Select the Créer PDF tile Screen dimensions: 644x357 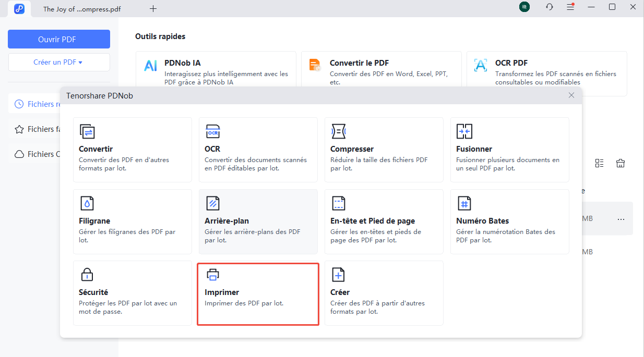(x=384, y=293)
